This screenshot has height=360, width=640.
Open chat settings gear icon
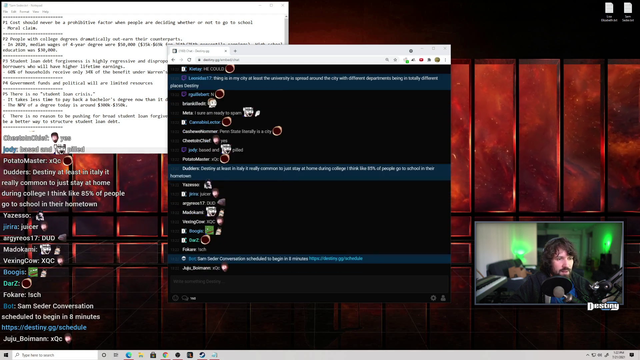click(x=433, y=298)
